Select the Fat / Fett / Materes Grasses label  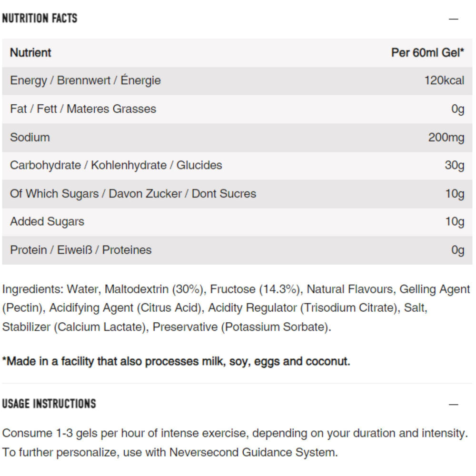83,109
